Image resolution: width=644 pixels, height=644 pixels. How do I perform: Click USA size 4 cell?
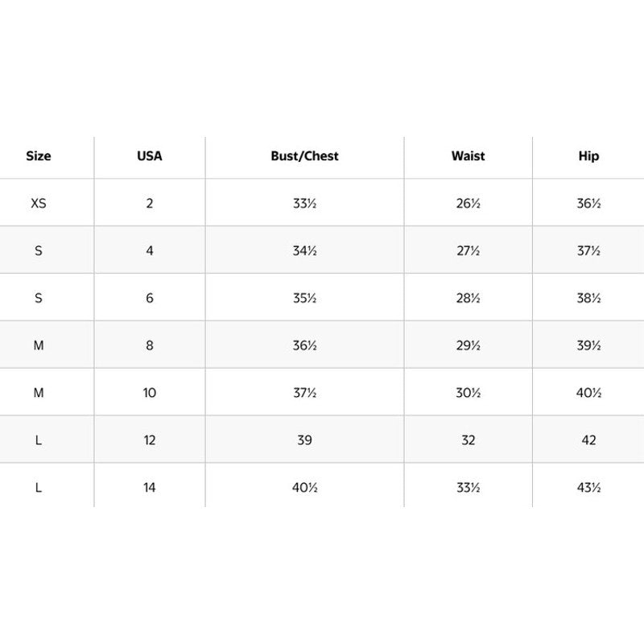[150, 251]
